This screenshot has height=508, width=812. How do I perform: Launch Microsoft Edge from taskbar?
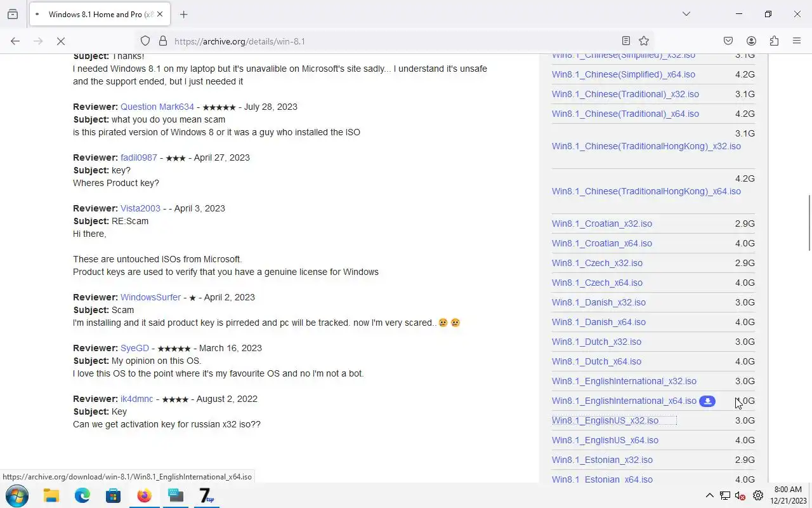pos(82,495)
